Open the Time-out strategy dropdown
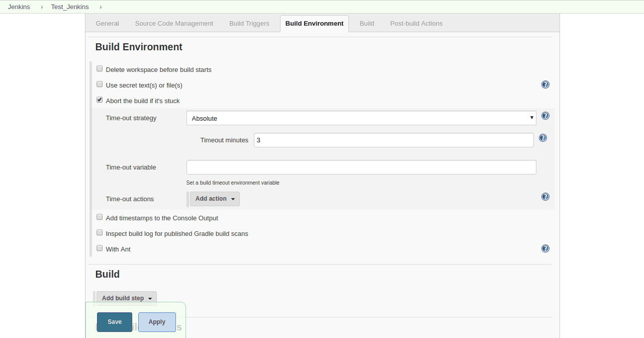The width and height of the screenshot is (644, 338). pyautogui.click(x=360, y=118)
